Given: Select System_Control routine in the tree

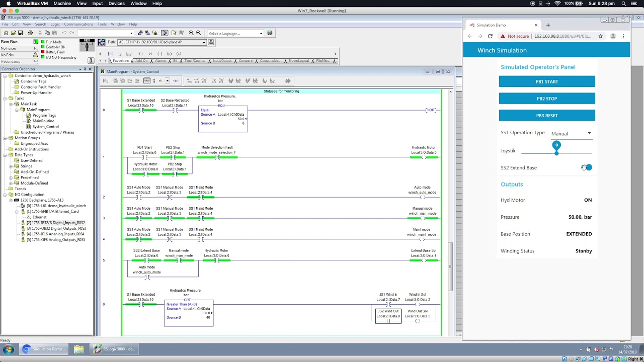Looking at the screenshot, I should click(46, 126).
